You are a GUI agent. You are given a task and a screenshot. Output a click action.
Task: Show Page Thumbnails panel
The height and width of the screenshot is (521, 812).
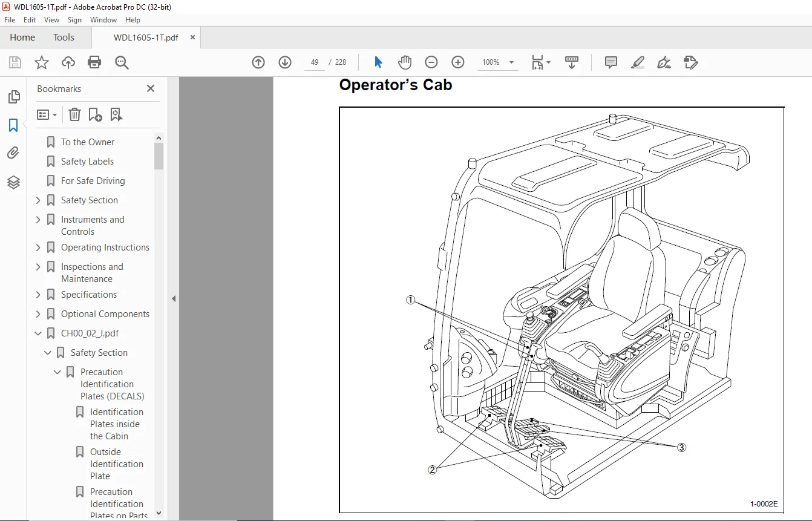pyautogui.click(x=13, y=97)
